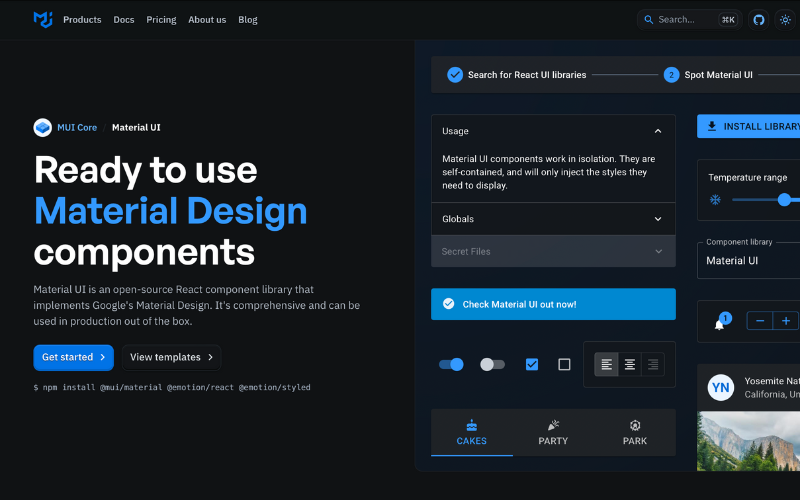Click the snowflake temperature icon
800x500 pixels.
[x=715, y=199]
